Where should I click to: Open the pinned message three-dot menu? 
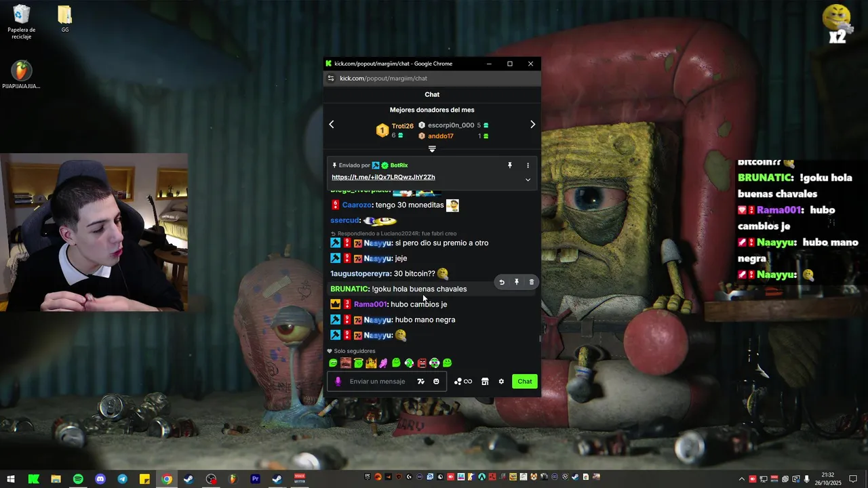point(528,165)
